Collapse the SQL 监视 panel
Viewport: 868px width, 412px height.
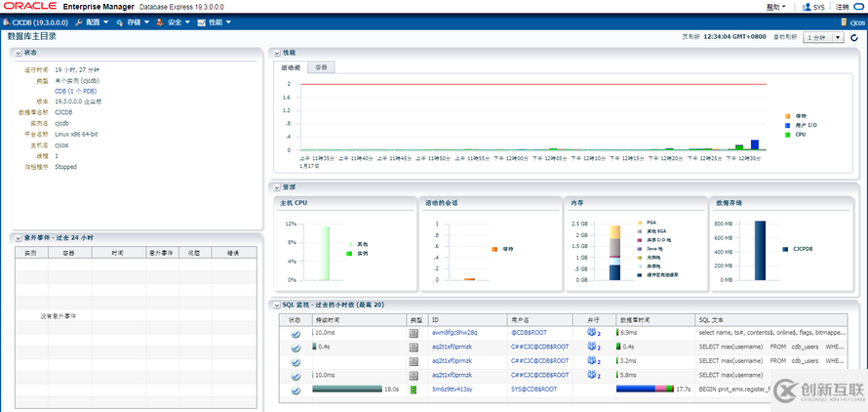click(x=277, y=306)
